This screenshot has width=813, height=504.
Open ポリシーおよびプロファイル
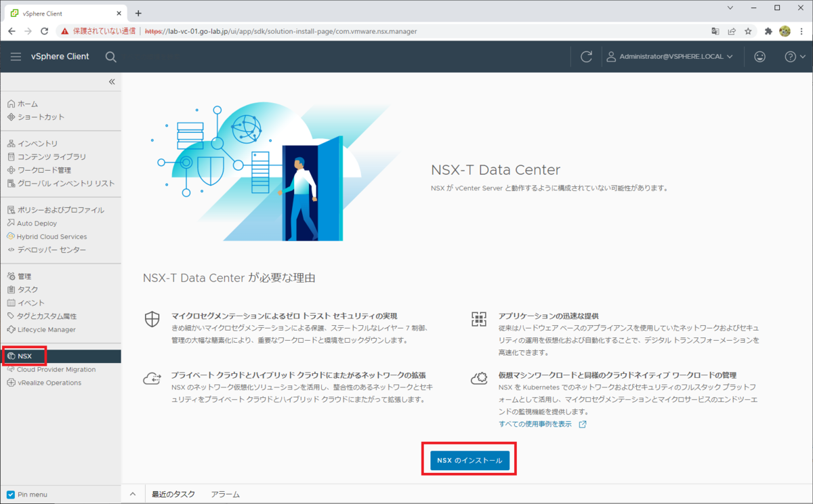56,210
